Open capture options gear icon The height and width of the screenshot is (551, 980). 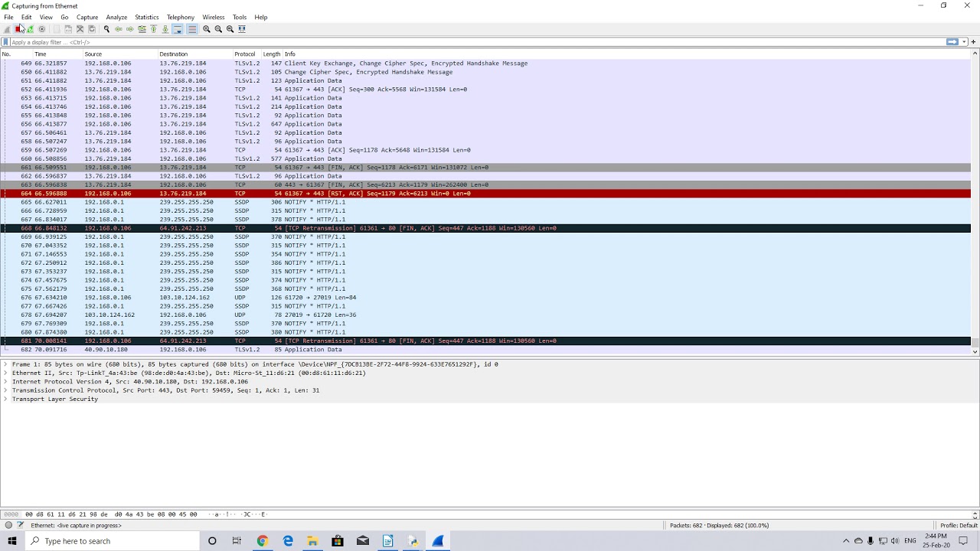click(x=41, y=29)
